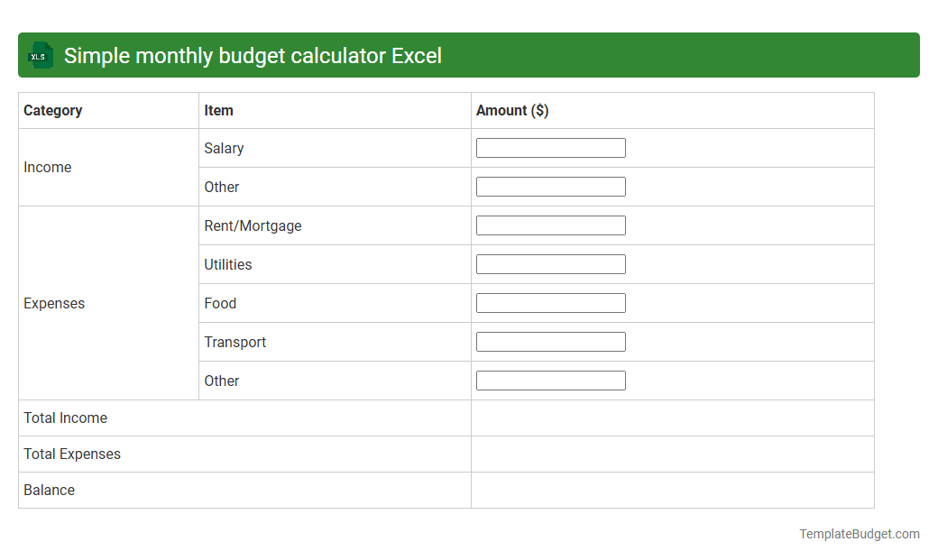Click the Transport amount field

click(550, 341)
